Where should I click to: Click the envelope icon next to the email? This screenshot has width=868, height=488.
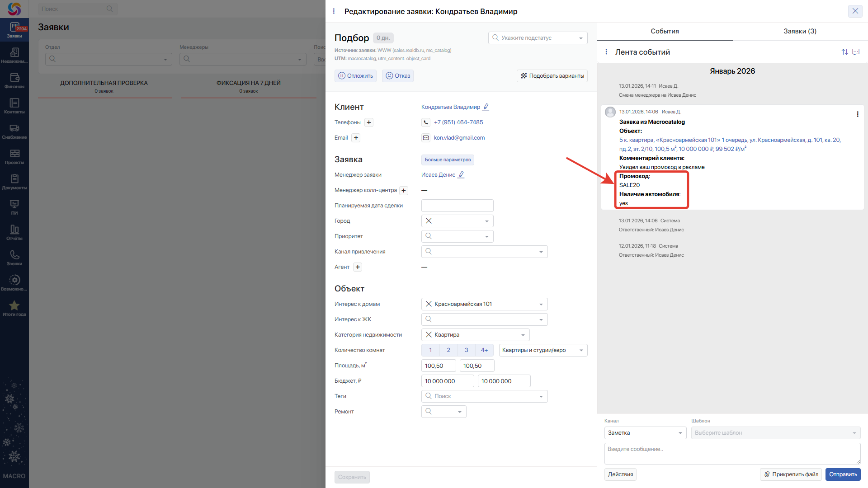click(426, 138)
